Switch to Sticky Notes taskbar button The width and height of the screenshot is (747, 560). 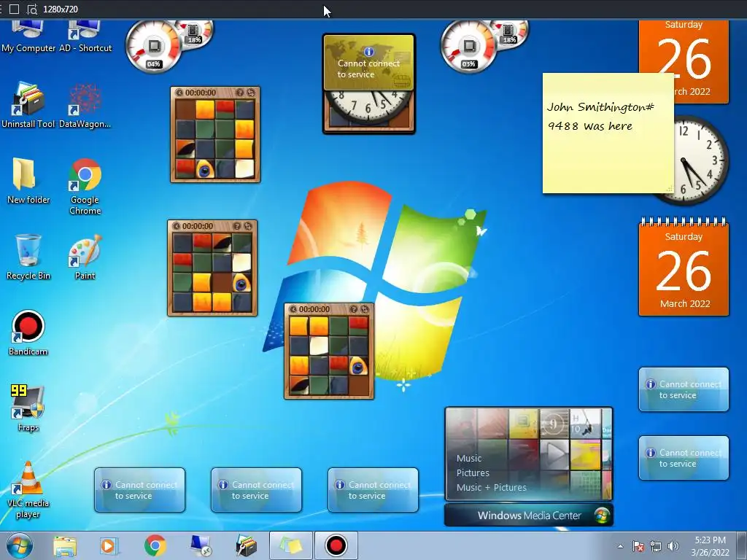(291, 545)
